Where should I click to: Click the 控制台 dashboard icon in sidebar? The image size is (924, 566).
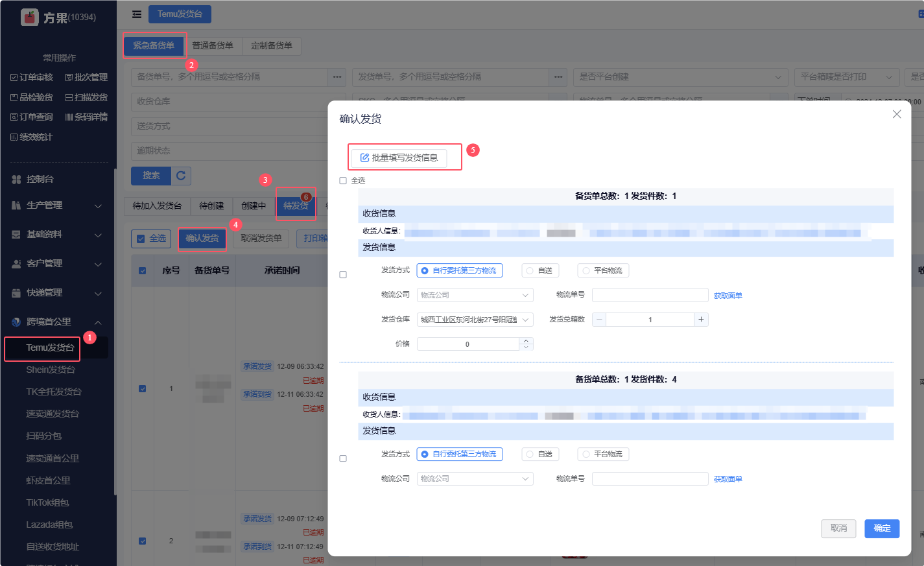pos(16,180)
